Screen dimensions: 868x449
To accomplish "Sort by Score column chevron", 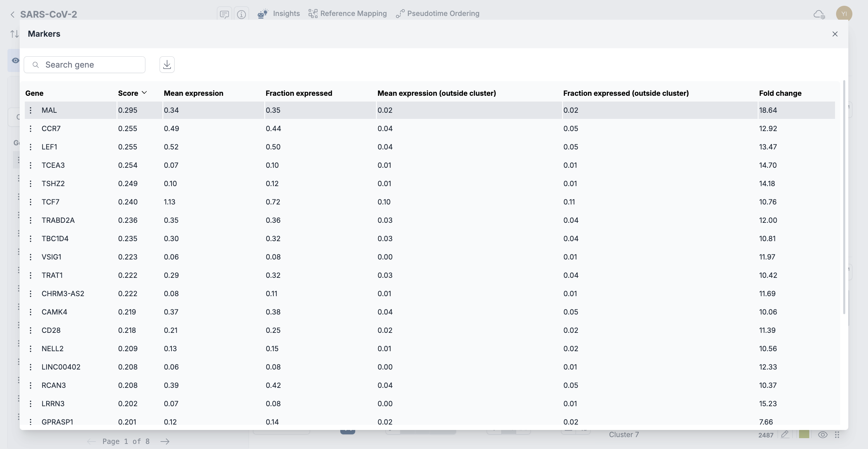I will 144,93.
